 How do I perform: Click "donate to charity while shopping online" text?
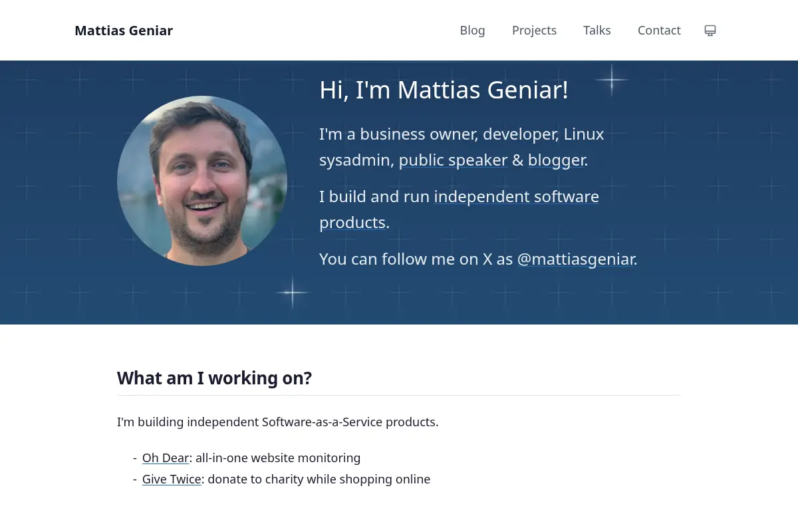point(319,479)
